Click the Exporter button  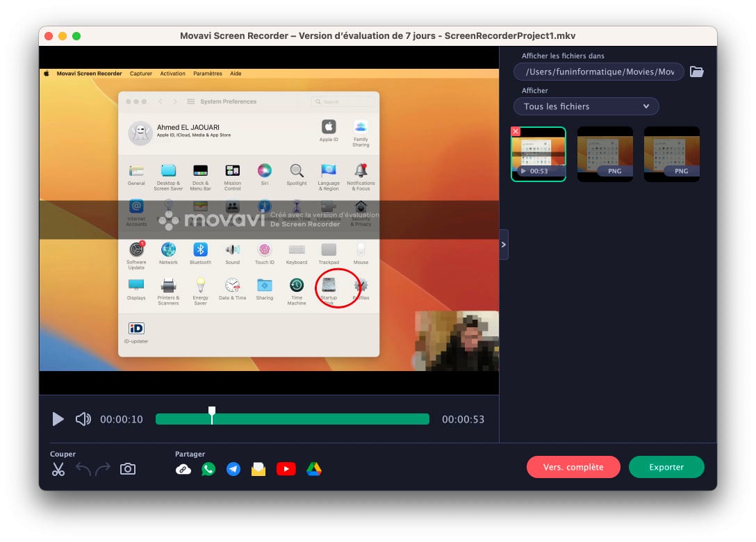click(x=666, y=467)
